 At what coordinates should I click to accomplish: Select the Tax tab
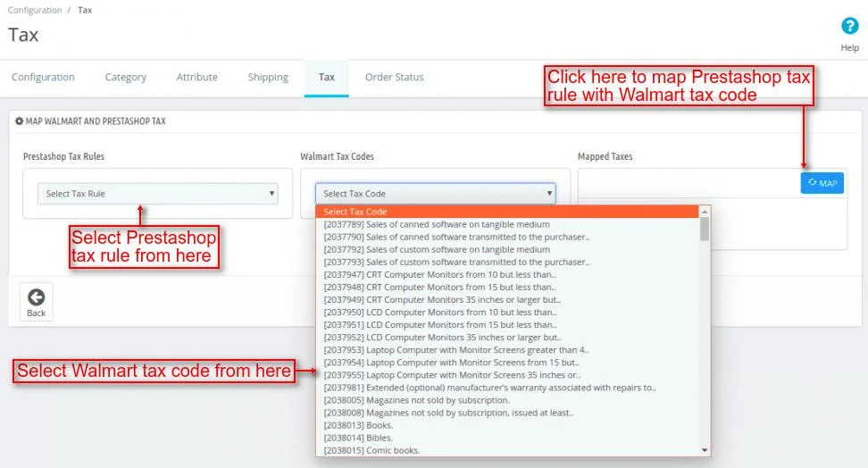(327, 77)
